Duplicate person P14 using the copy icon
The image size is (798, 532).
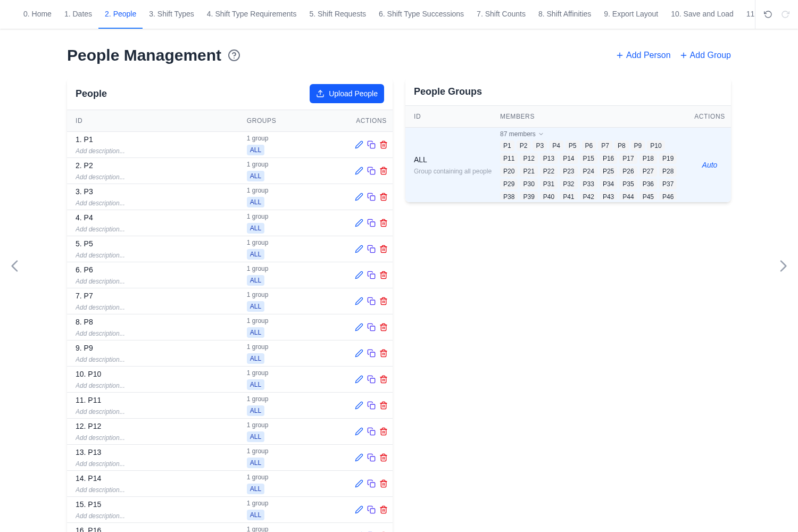(371, 484)
